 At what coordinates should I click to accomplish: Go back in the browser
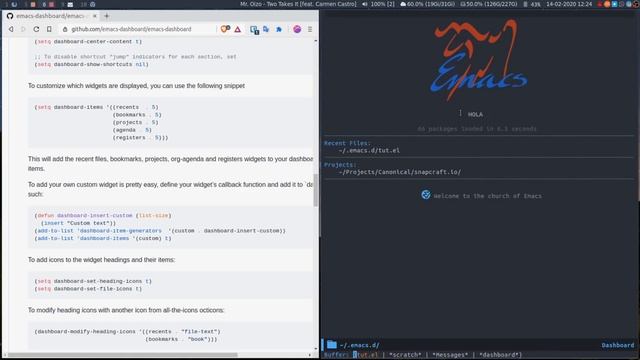(11, 29)
